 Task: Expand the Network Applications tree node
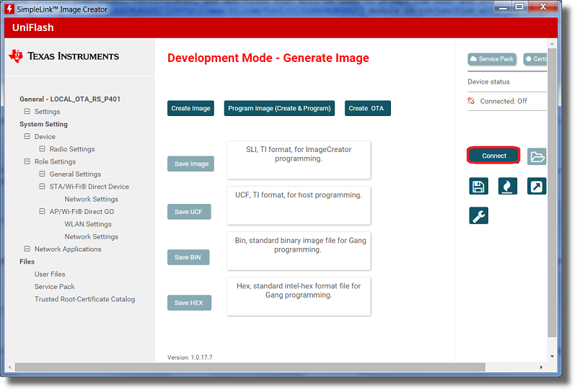coord(27,249)
